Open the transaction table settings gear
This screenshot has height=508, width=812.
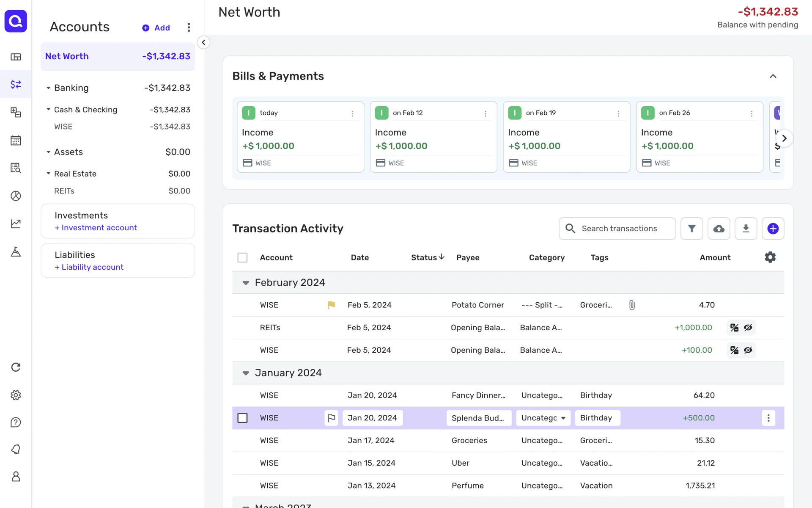click(770, 257)
